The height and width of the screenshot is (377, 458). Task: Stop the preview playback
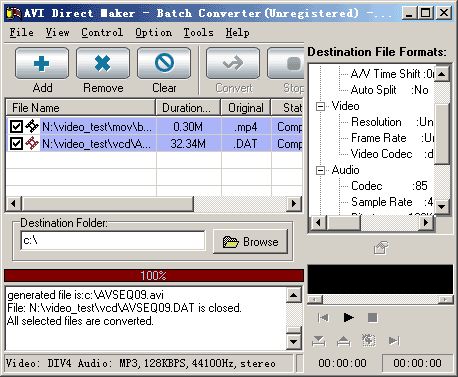[x=372, y=318]
